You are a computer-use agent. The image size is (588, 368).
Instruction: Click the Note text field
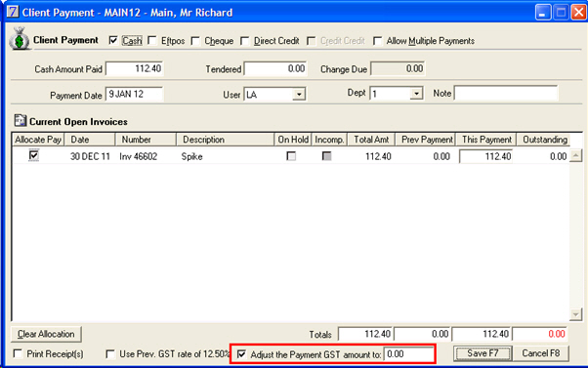506,93
